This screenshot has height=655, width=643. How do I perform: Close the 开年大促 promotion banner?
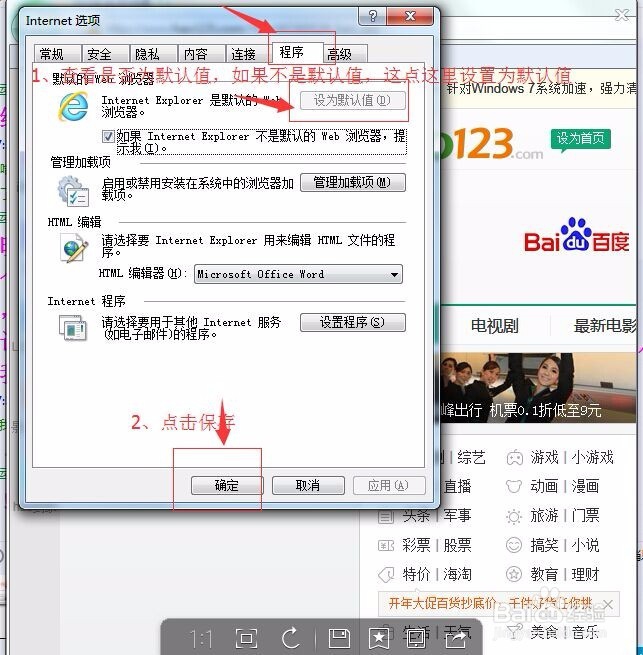(608, 604)
